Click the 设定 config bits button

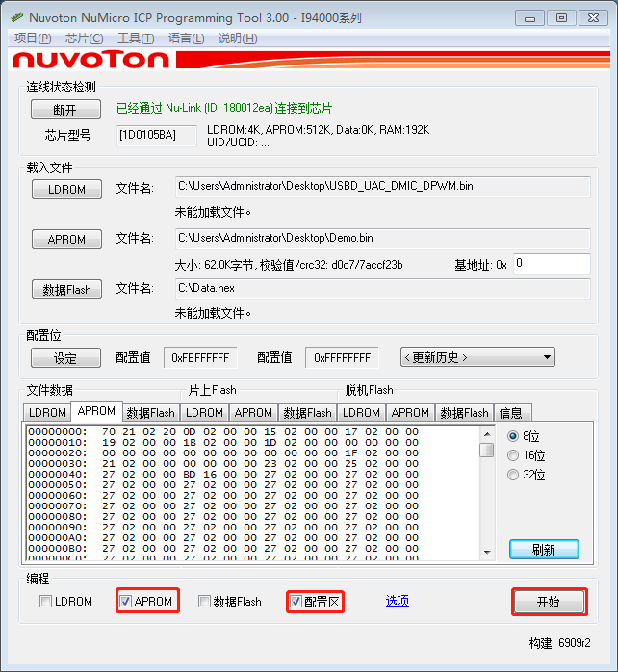click(x=65, y=358)
